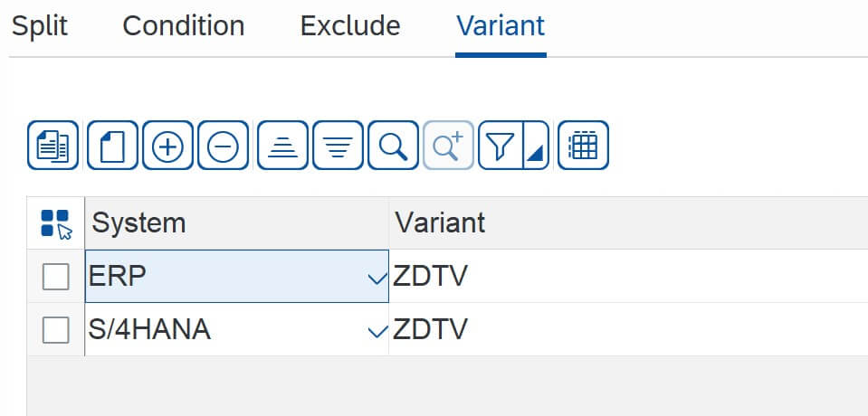
Task: Expand the S/4HANA system dropdown chevron
Action: (377, 331)
